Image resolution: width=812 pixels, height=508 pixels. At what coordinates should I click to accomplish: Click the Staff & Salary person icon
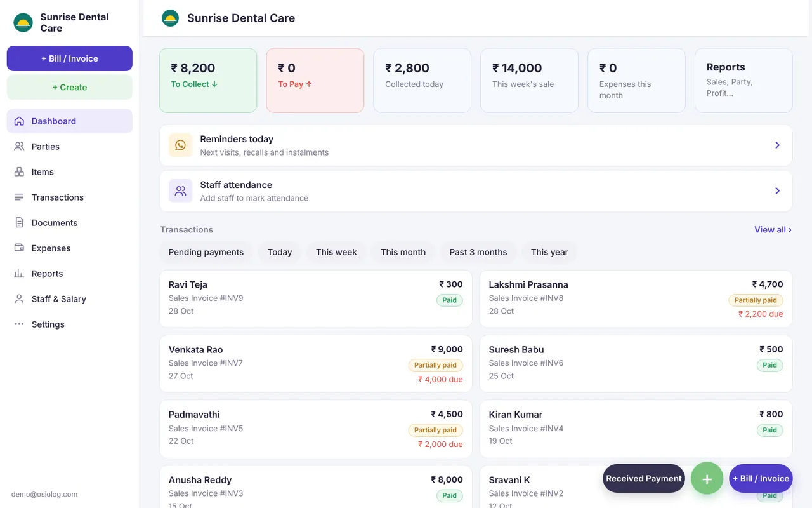pyautogui.click(x=19, y=299)
